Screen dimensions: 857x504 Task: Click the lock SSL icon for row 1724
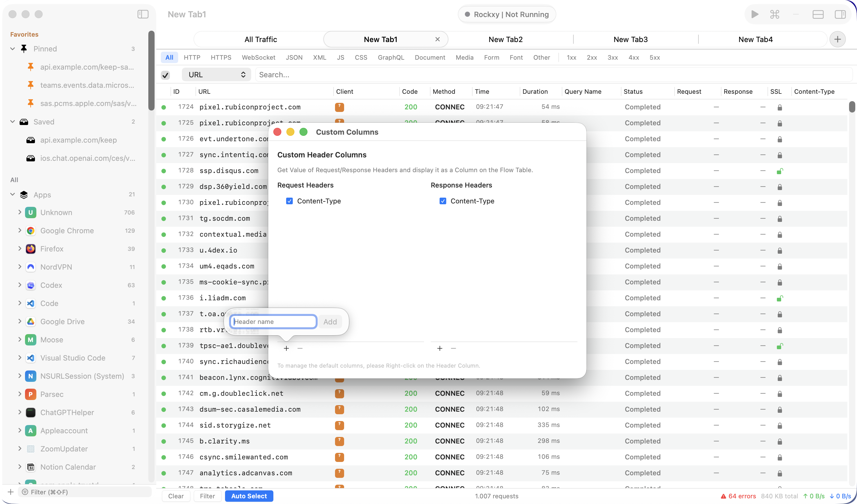[x=780, y=107]
